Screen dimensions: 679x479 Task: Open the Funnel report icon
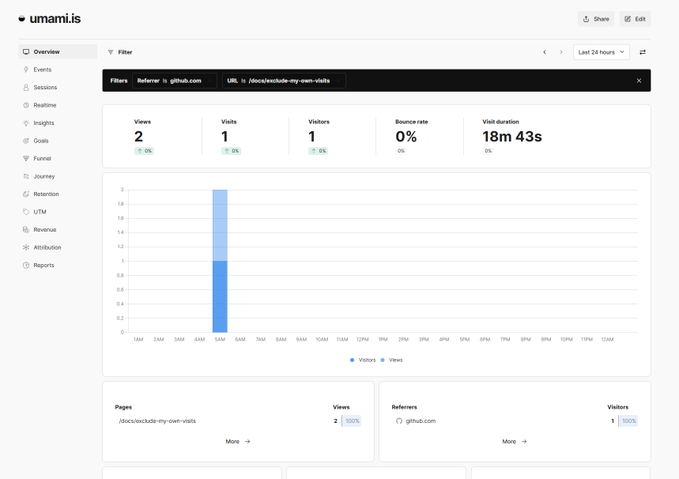click(26, 159)
